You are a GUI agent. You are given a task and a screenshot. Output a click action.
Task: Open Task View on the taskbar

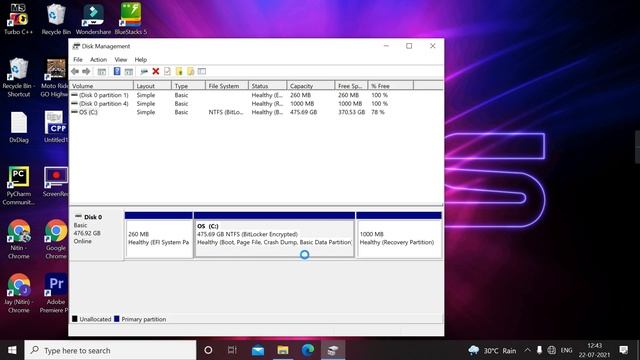click(x=232, y=350)
